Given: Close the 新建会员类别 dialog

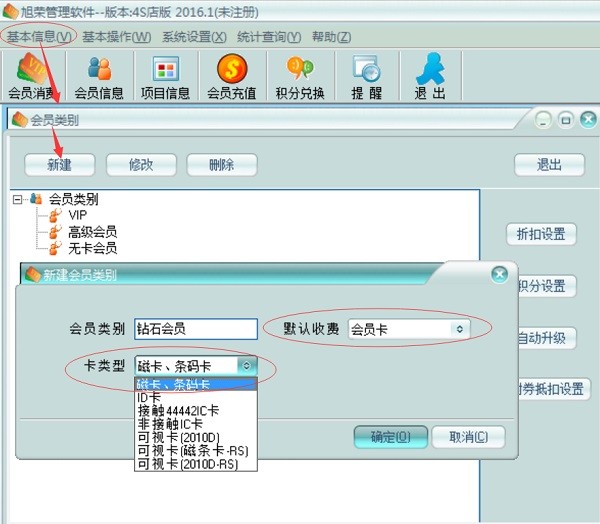Looking at the screenshot, I should [499, 274].
